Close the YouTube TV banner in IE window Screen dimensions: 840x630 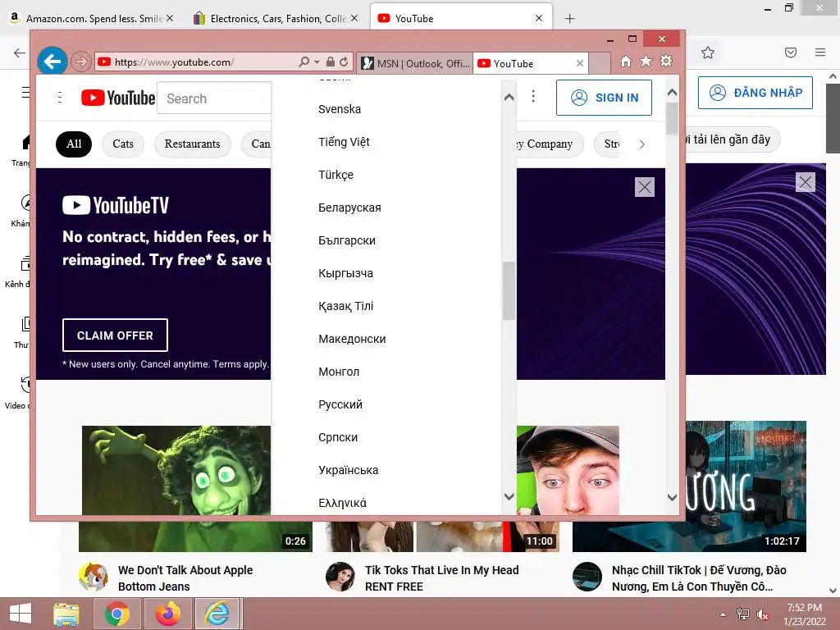[645, 187]
